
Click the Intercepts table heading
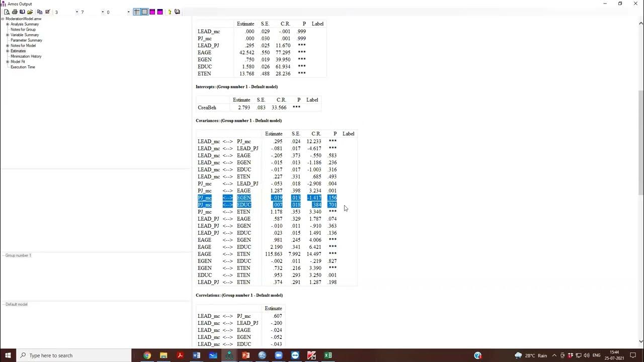236,87
